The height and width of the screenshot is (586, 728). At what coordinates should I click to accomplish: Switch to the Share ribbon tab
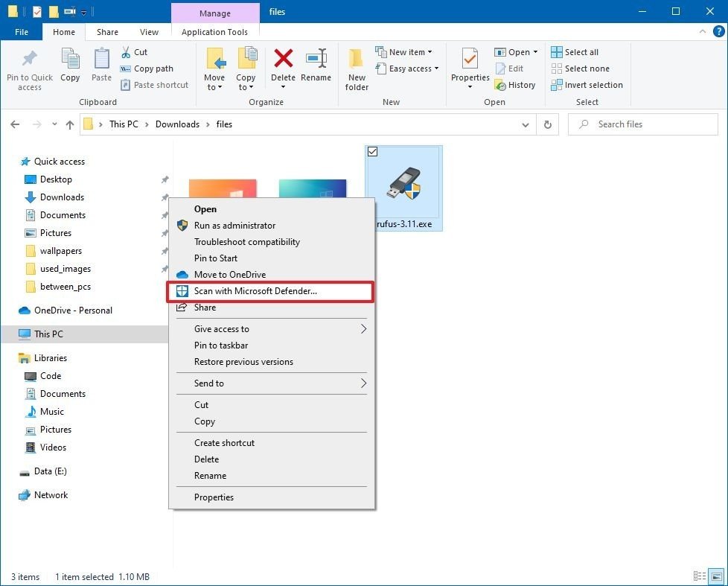click(107, 32)
